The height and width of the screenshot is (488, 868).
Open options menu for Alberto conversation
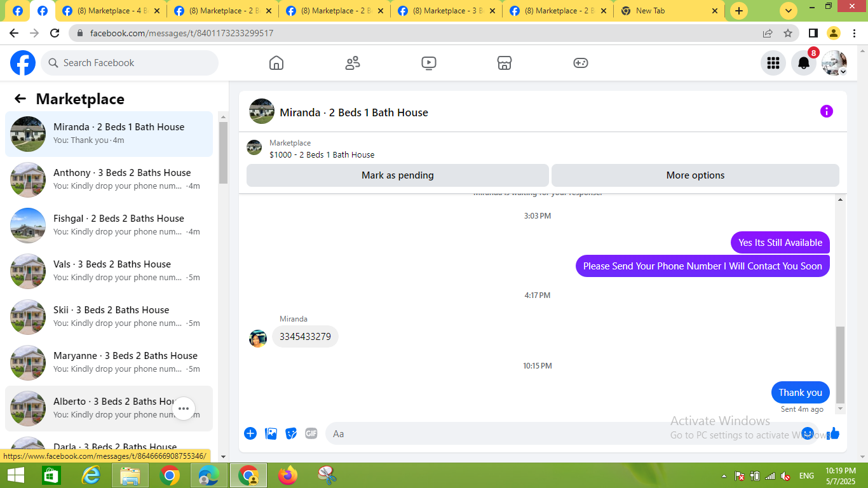pos(184,409)
